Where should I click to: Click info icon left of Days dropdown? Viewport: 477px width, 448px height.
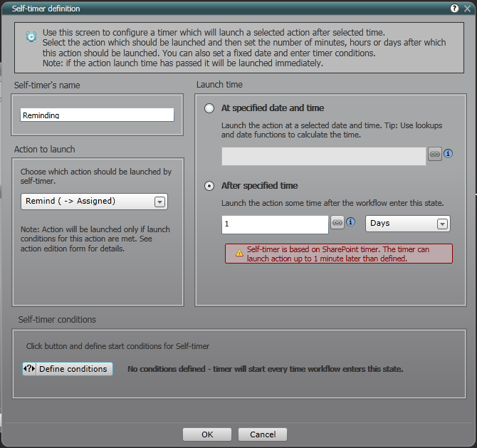(x=351, y=222)
